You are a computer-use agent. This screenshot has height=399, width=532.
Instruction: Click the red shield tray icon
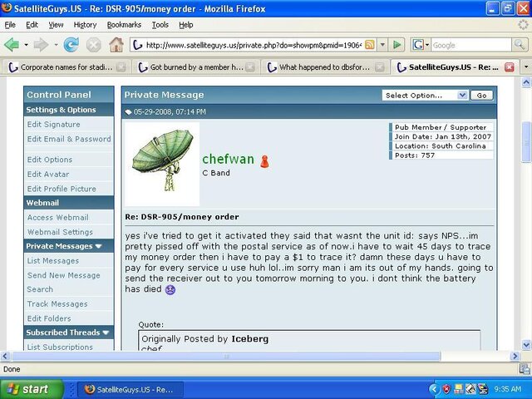click(446, 389)
